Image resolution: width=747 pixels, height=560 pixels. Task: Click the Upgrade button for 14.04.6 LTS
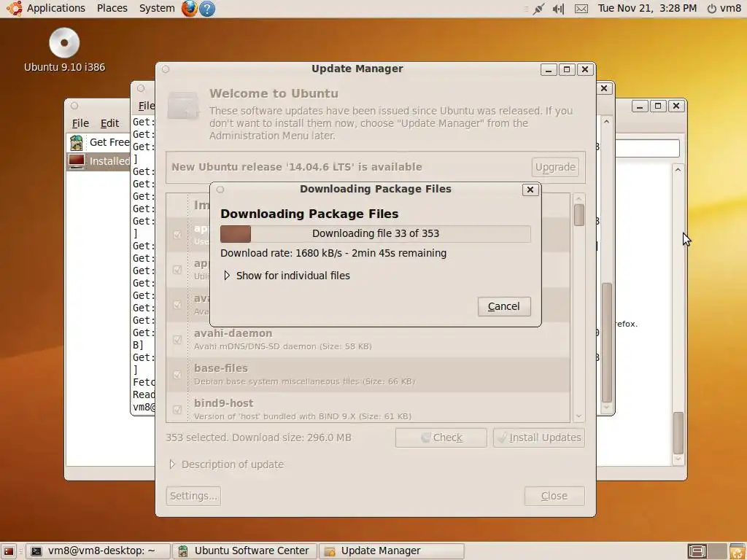555,167
